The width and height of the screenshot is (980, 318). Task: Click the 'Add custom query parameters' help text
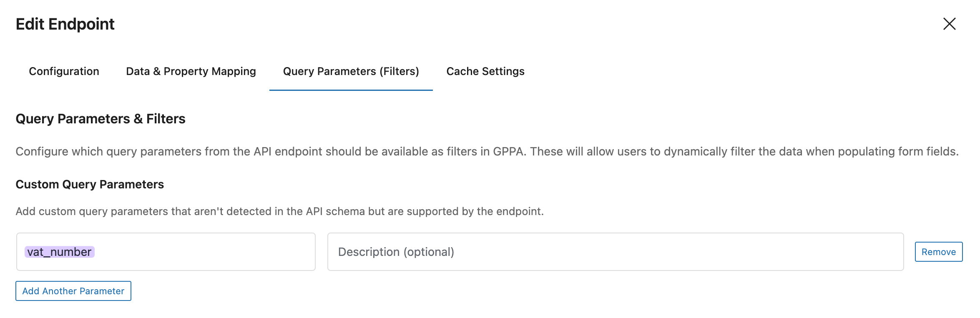pyautogui.click(x=279, y=211)
